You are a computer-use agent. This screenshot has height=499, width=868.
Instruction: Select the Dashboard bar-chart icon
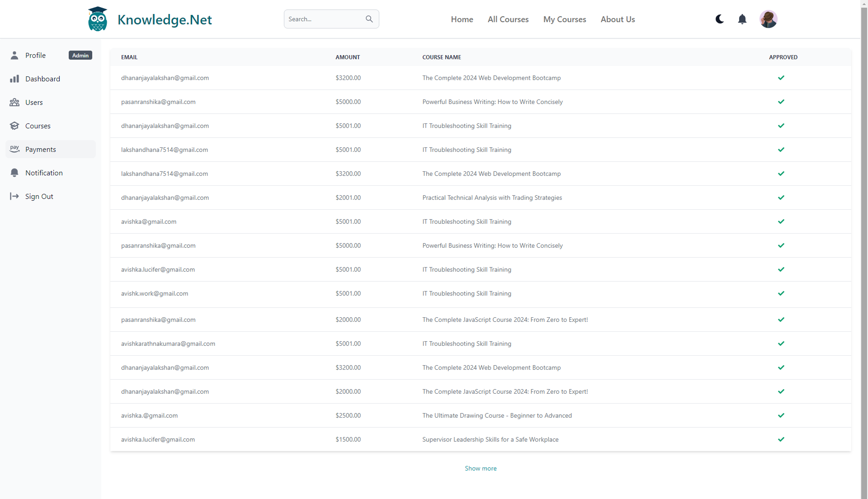[x=15, y=79]
